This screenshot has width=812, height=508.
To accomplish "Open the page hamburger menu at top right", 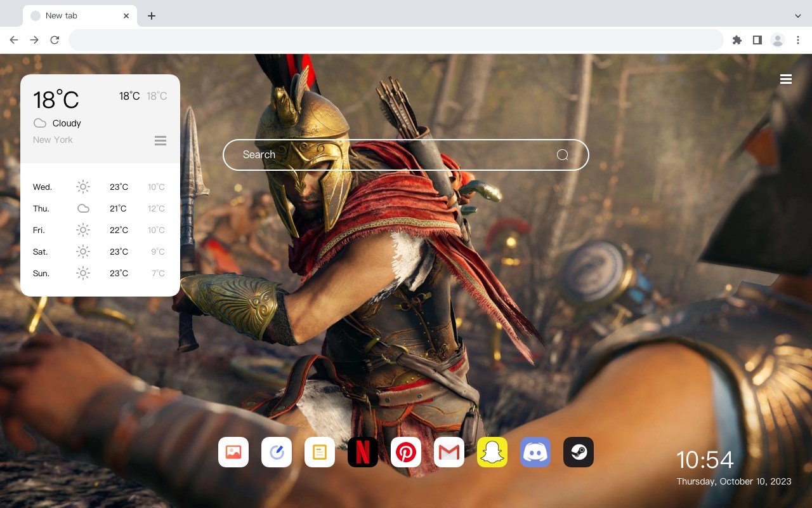I will (786, 79).
